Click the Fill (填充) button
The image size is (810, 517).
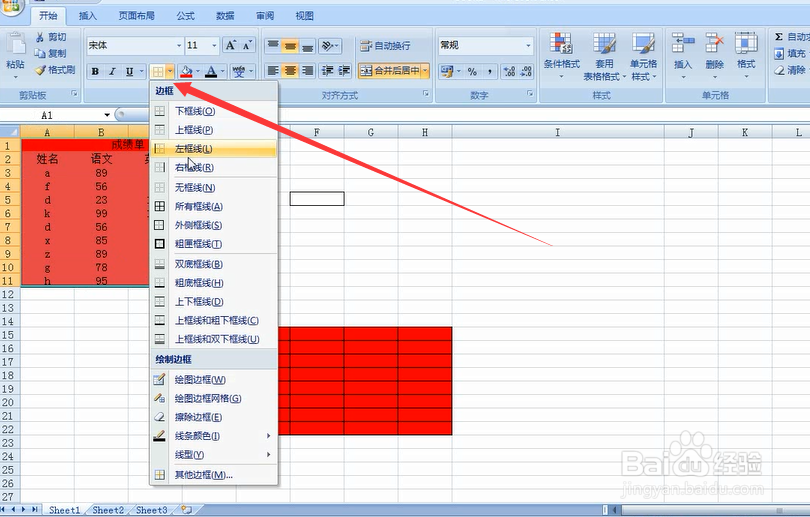(790, 53)
